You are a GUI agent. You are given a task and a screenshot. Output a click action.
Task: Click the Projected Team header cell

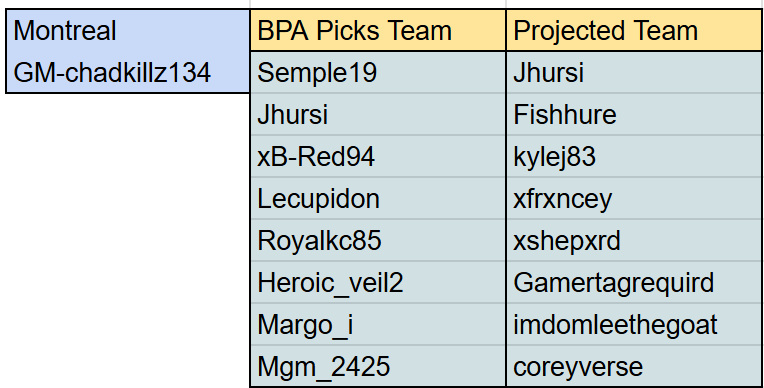click(x=634, y=30)
